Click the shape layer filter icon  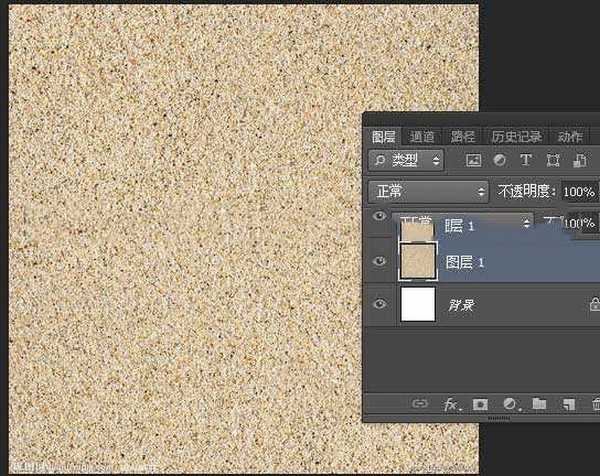[x=551, y=160]
